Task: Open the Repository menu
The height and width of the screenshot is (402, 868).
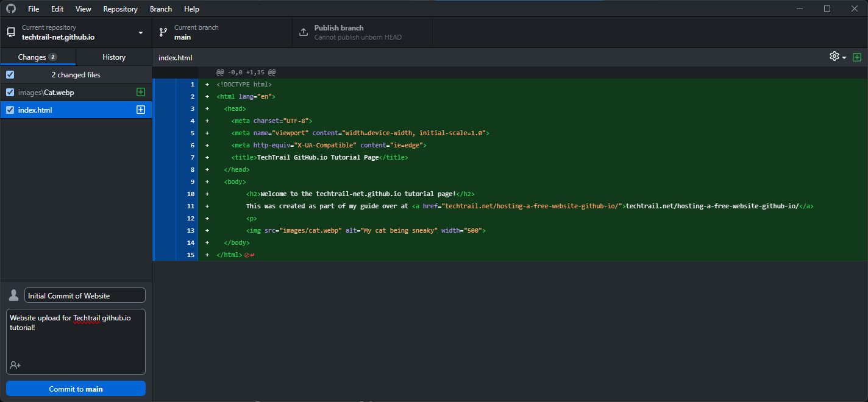Action: click(121, 9)
